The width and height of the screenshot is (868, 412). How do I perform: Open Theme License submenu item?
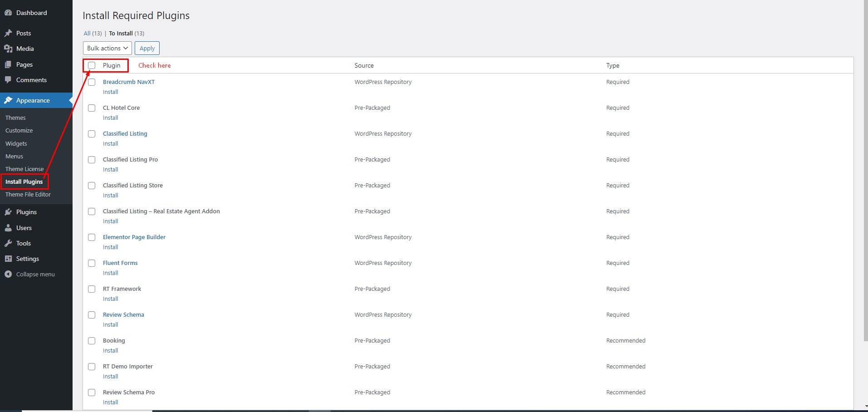(x=24, y=169)
